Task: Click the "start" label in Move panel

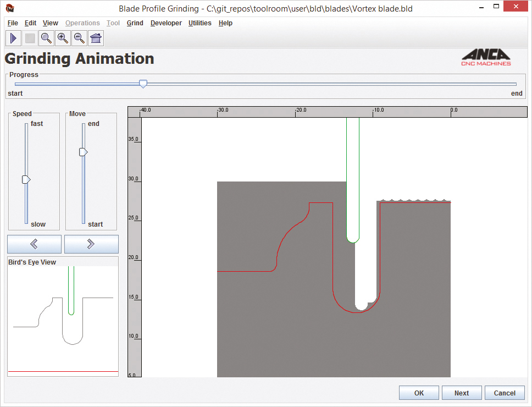Action: [95, 224]
